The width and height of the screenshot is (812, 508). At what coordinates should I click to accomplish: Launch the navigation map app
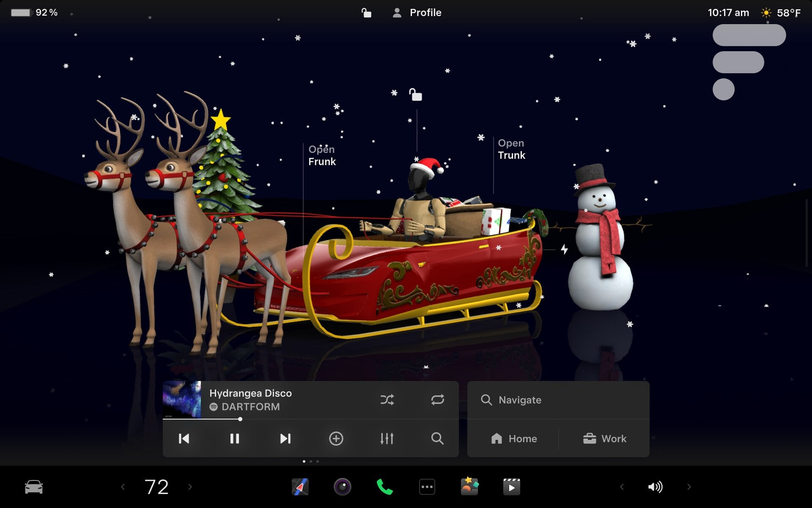pyautogui.click(x=300, y=487)
